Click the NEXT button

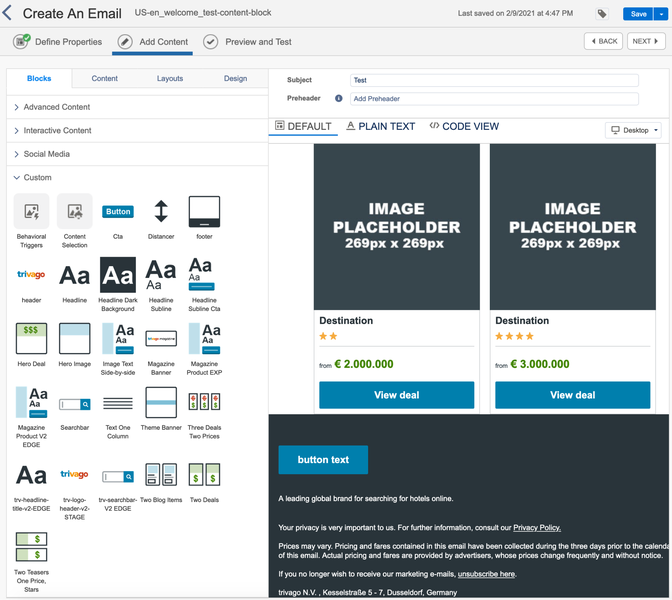pyautogui.click(x=646, y=42)
